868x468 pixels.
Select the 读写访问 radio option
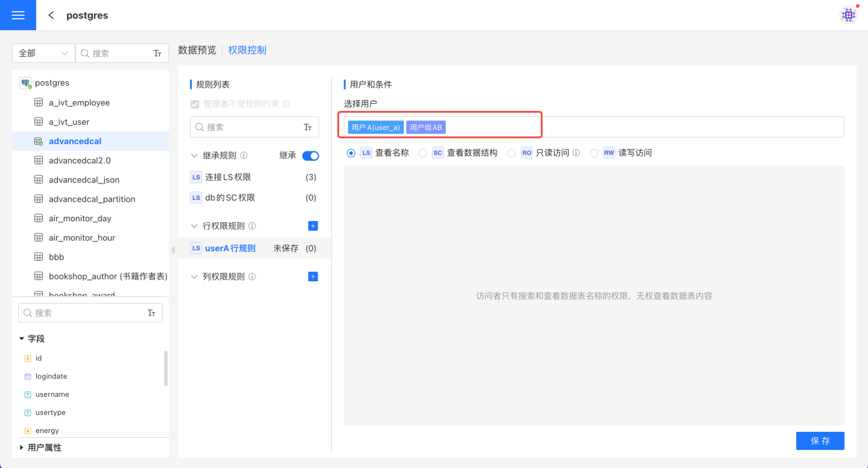coord(594,153)
